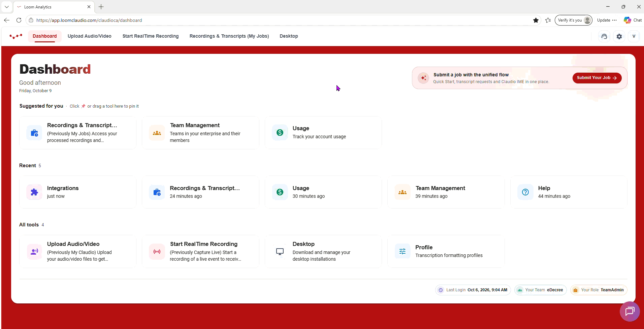Open a new browser tab
Screen dimensions: 644x329
coord(101,7)
